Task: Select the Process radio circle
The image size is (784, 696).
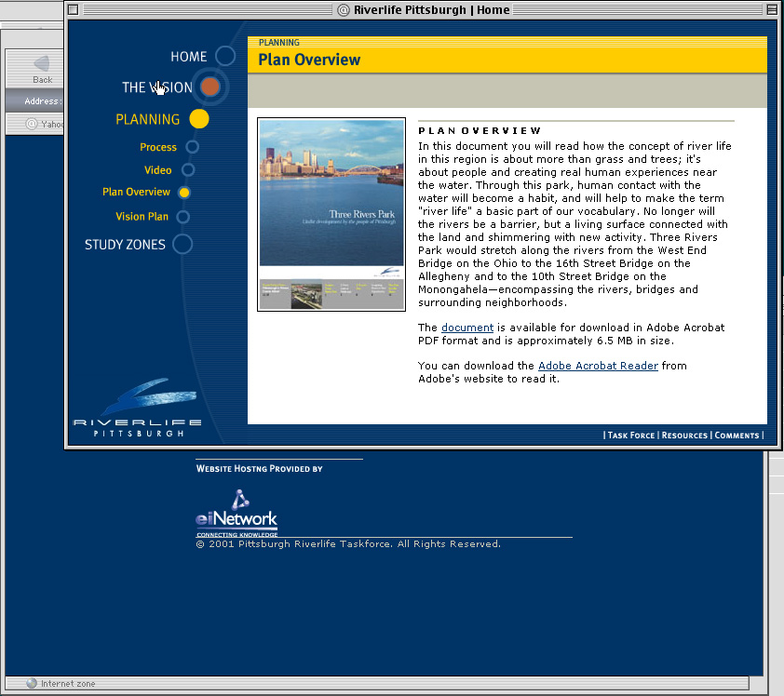Action: [x=192, y=147]
